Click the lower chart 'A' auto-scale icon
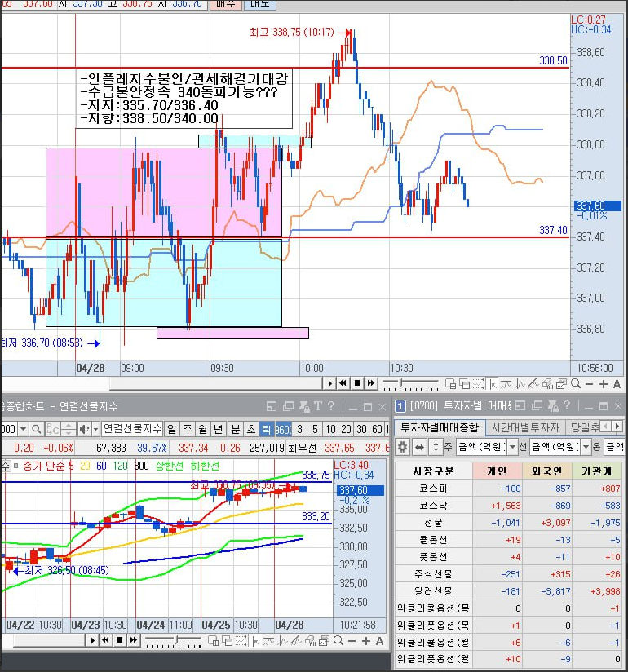 click(379, 641)
